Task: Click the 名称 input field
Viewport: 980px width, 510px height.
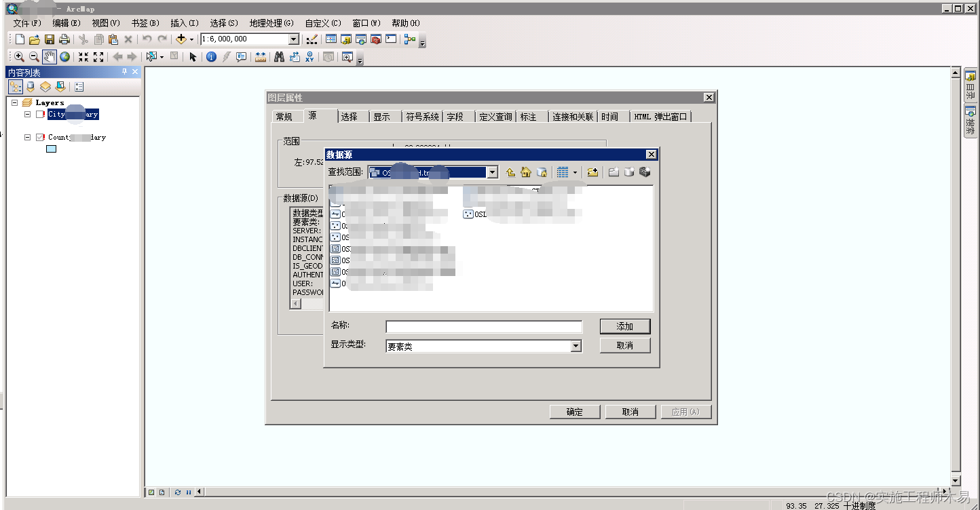Action: point(484,327)
